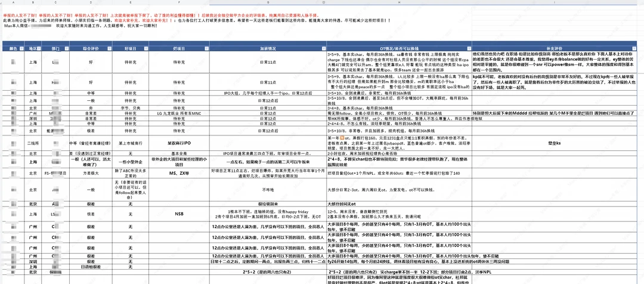Click the 一些小型外企 cell

[x=130, y=162]
